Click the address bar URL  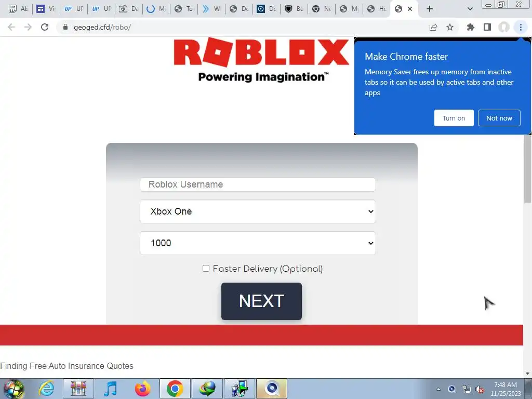click(x=102, y=27)
